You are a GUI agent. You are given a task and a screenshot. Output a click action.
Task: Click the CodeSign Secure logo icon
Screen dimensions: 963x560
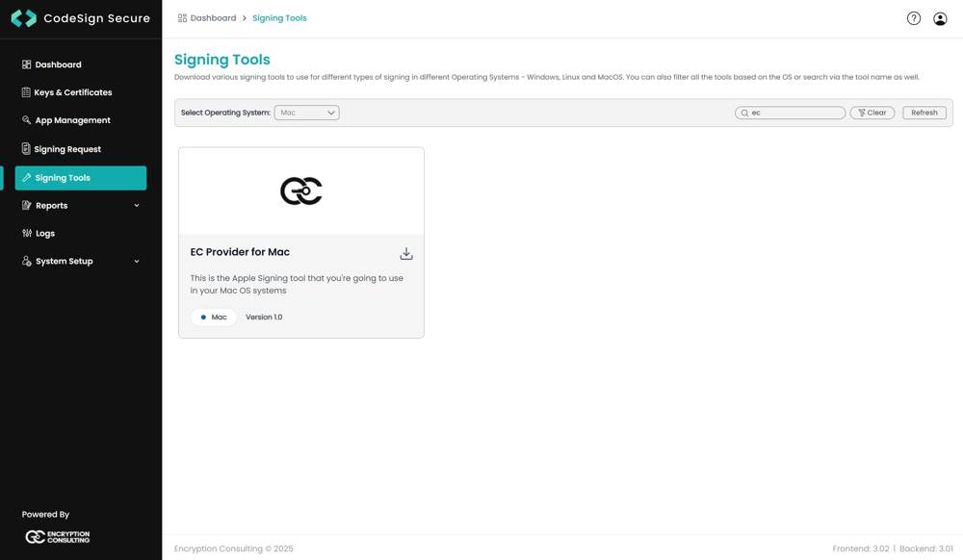[24, 18]
